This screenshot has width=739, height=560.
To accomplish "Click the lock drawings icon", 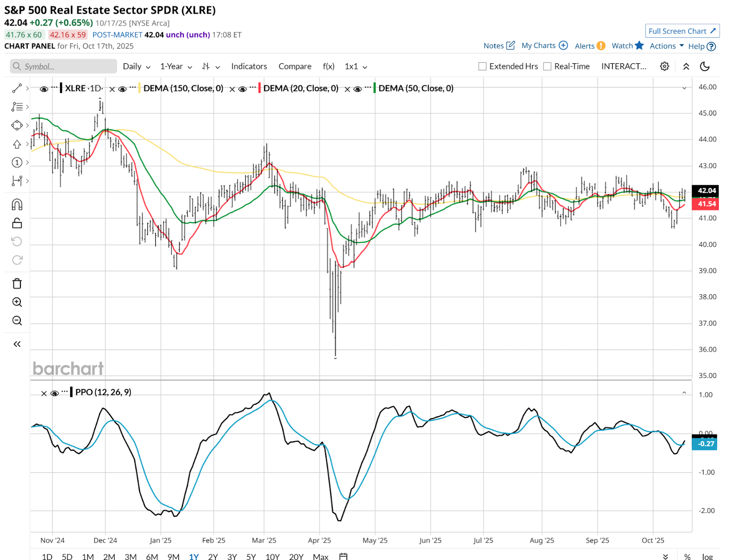I will click(x=17, y=223).
